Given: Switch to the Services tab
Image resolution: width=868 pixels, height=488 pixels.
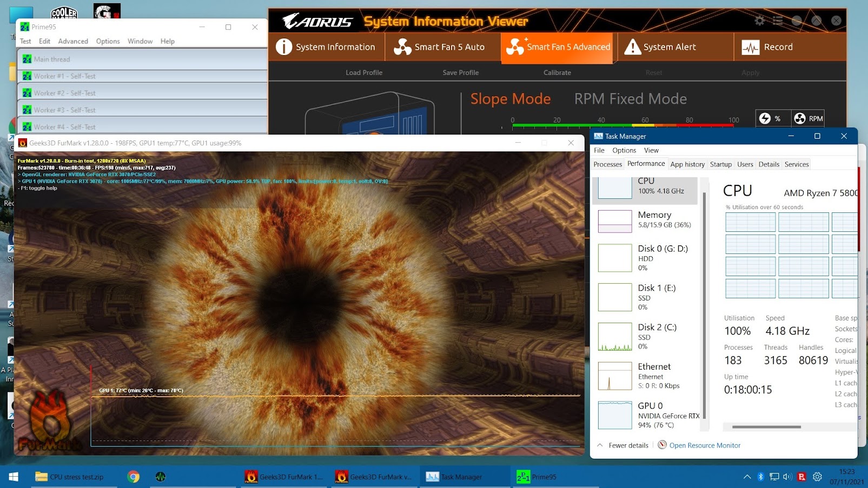Looking at the screenshot, I should click(797, 164).
